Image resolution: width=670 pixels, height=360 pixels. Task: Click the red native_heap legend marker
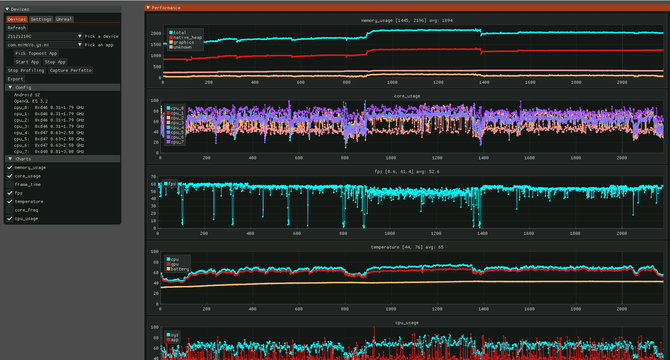click(x=171, y=38)
